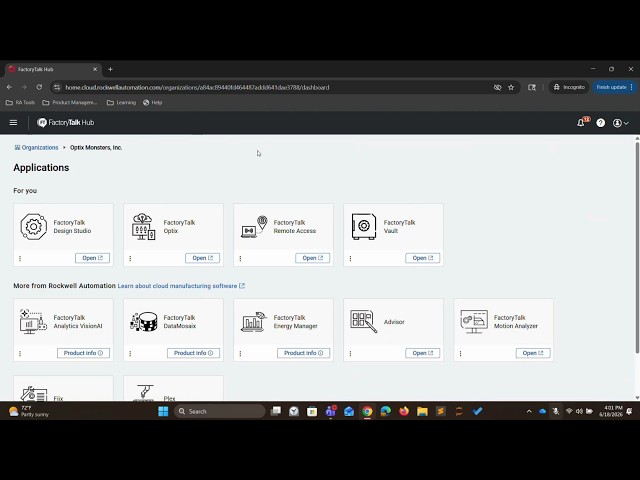Open Remote Access card options menu
The height and width of the screenshot is (480, 640).
point(240,258)
